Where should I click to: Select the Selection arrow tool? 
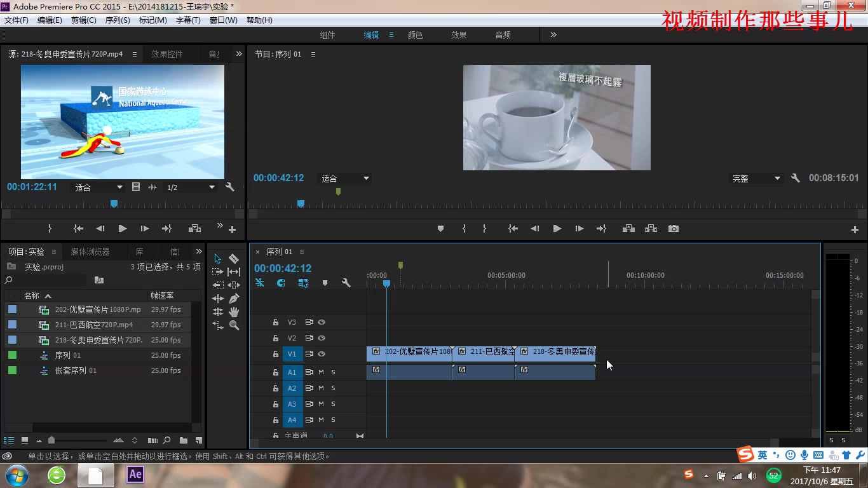click(218, 259)
